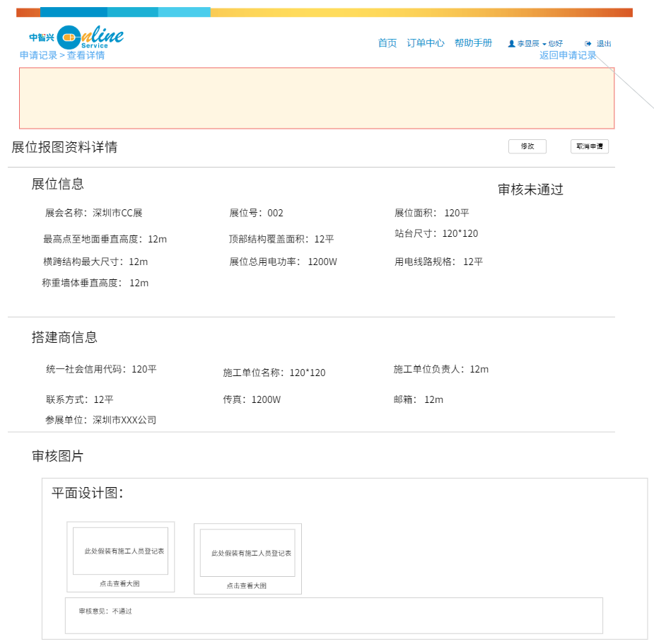Click 最高点至地面垂直高度：12m text

point(105,240)
